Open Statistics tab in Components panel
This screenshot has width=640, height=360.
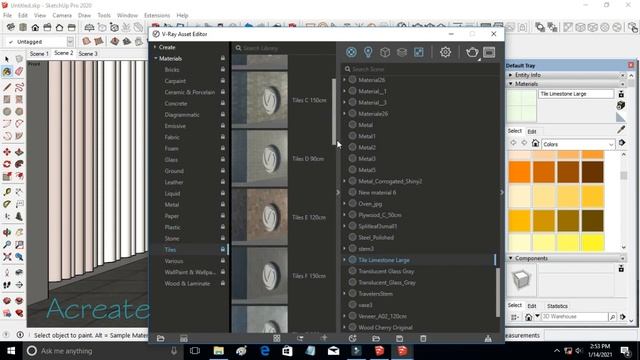[x=557, y=306]
